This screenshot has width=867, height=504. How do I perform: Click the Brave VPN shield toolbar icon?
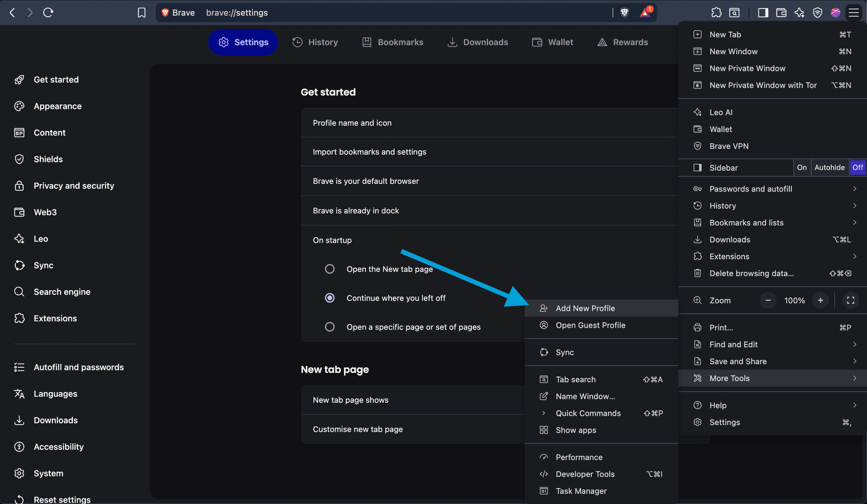[817, 13]
